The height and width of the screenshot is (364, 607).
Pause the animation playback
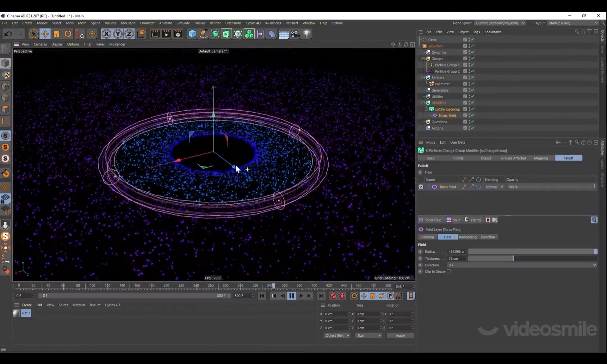coord(291,296)
